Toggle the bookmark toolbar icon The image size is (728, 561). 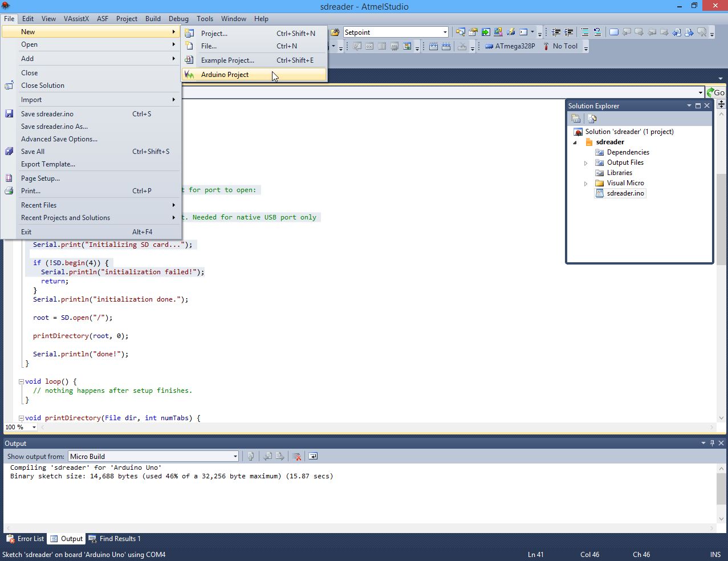[614, 32]
